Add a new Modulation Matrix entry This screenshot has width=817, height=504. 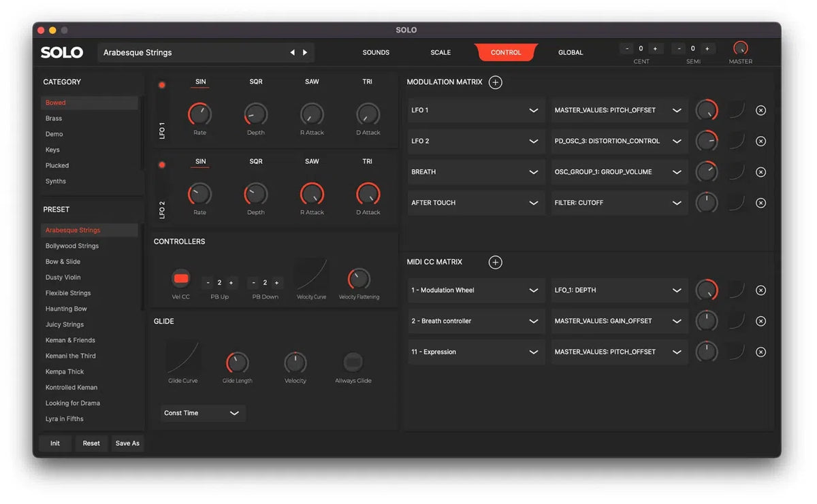point(496,82)
